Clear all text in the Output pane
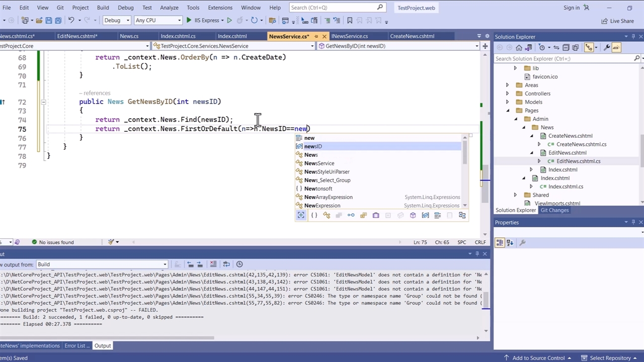The width and height of the screenshot is (644, 362). 213,264
